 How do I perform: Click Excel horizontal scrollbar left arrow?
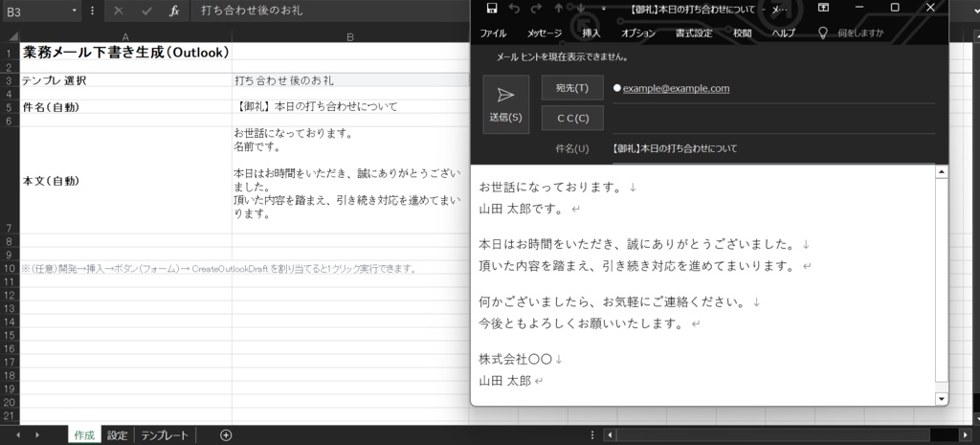(610, 435)
